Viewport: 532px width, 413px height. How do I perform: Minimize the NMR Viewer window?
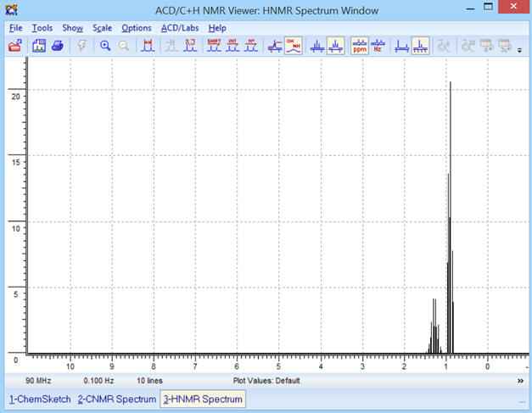[470, 9]
